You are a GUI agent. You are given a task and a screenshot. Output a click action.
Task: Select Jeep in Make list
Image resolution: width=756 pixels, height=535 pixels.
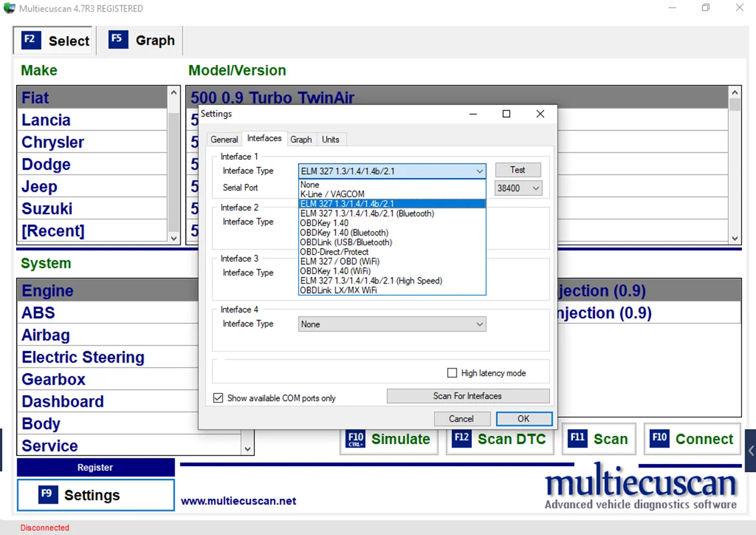[92, 186]
